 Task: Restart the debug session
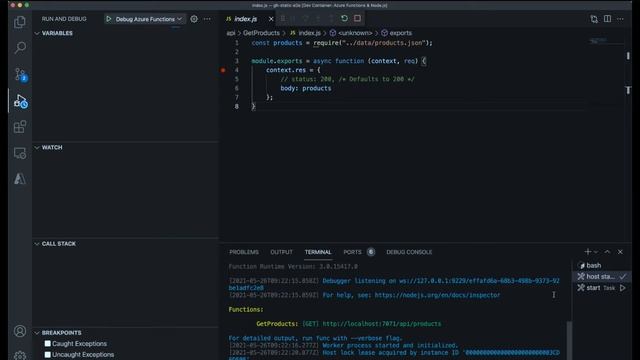(x=344, y=18)
